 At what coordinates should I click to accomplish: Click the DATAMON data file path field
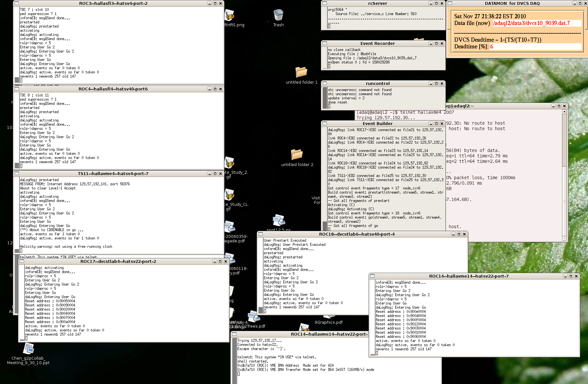(x=537, y=23)
